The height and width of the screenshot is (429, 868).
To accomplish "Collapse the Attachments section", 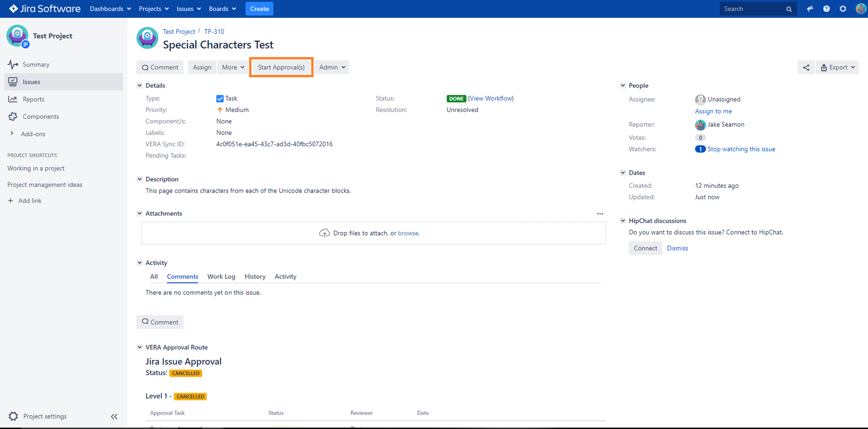I will (x=140, y=214).
